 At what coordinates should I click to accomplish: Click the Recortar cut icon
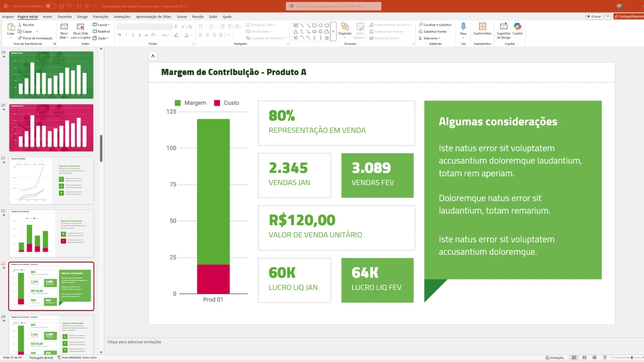(x=26, y=25)
